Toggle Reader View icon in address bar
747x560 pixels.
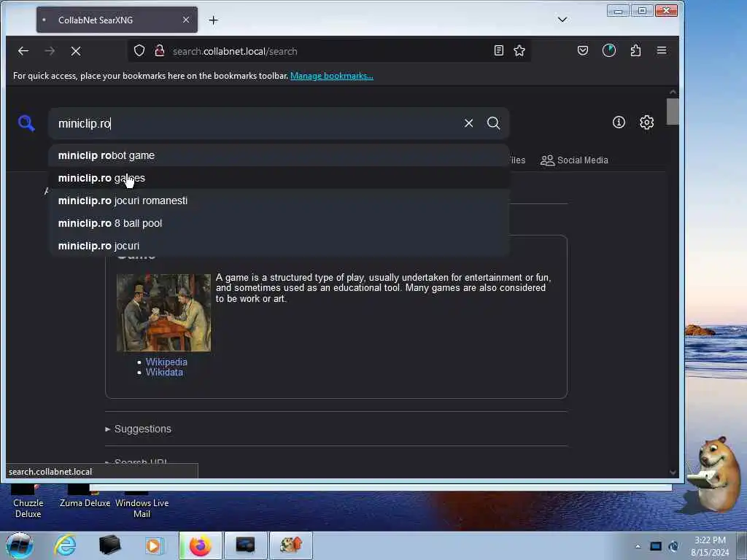(x=499, y=50)
